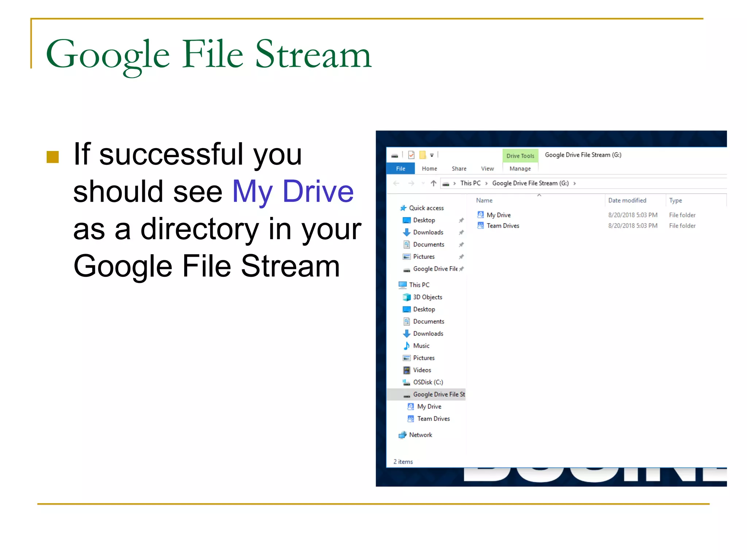This screenshot has width=747, height=560.
Task: Open Documents under This PC
Action: coord(429,321)
